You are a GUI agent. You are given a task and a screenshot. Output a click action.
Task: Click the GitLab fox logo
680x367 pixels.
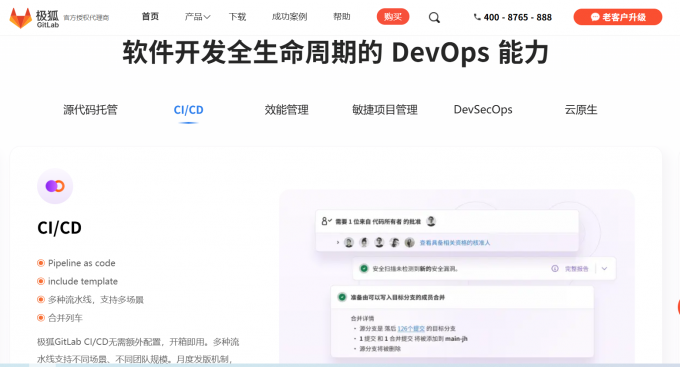pyautogui.click(x=20, y=18)
